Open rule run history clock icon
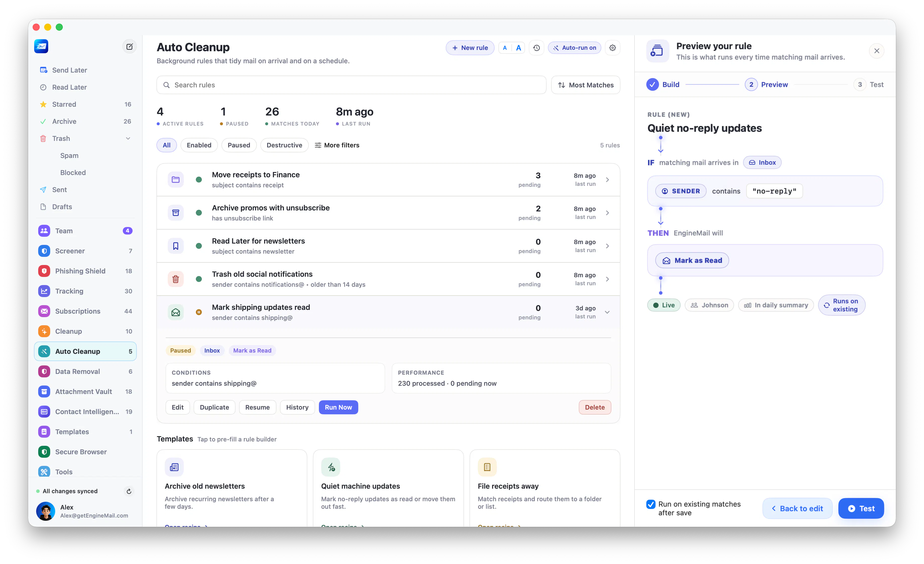The image size is (924, 564). 537,48
